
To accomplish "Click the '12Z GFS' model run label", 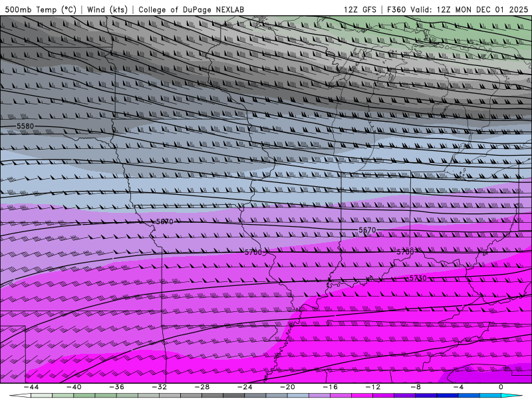I will click(x=360, y=9).
